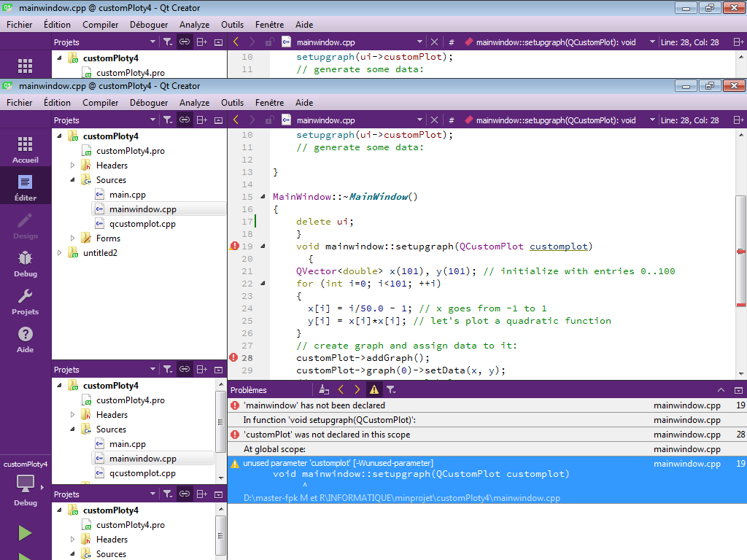The height and width of the screenshot is (560, 747).
Task: Toggle show warnings button in Problèmes panel
Action: point(373,390)
